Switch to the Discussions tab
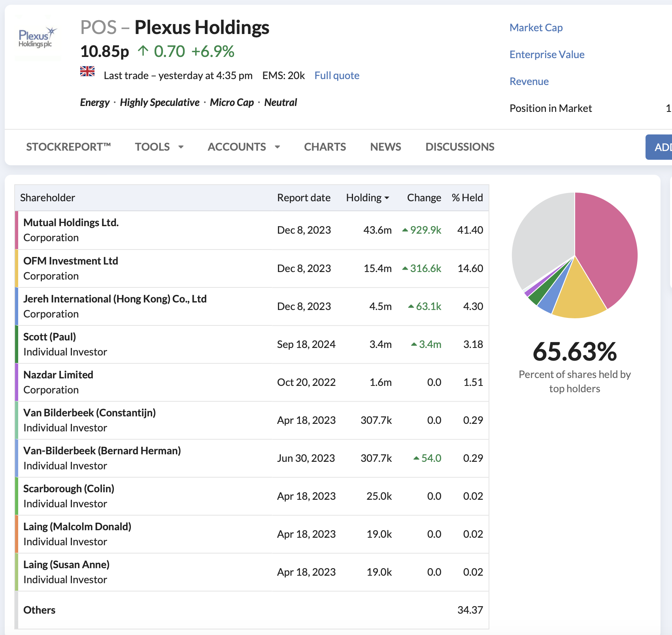 (x=460, y=147)
